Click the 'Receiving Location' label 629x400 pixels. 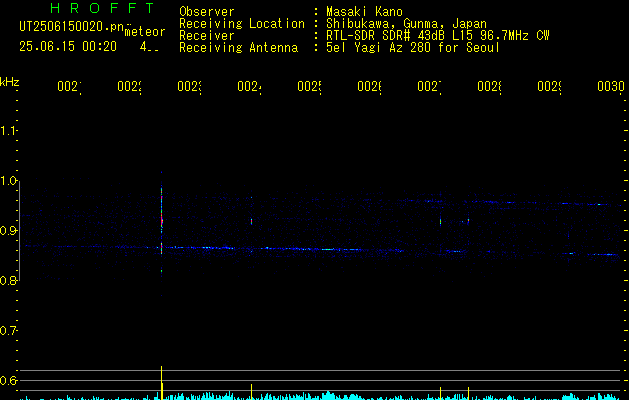[242, 24]
